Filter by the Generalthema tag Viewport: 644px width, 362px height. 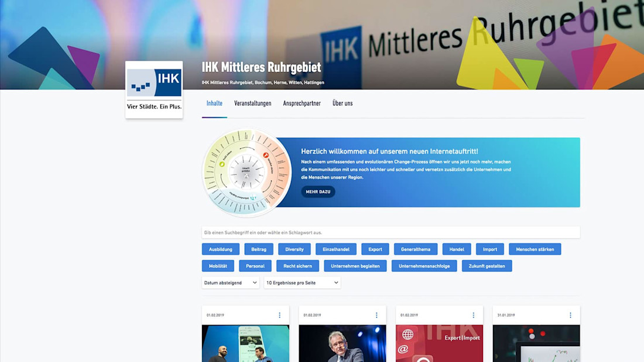pos(416,249)
